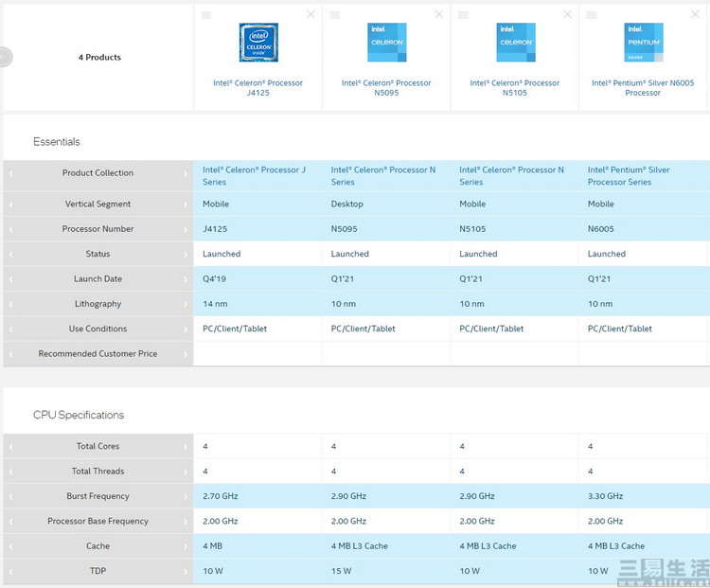Click left chevron on Product Collection row
Screen dimensions: 710x588
point(10,173)
